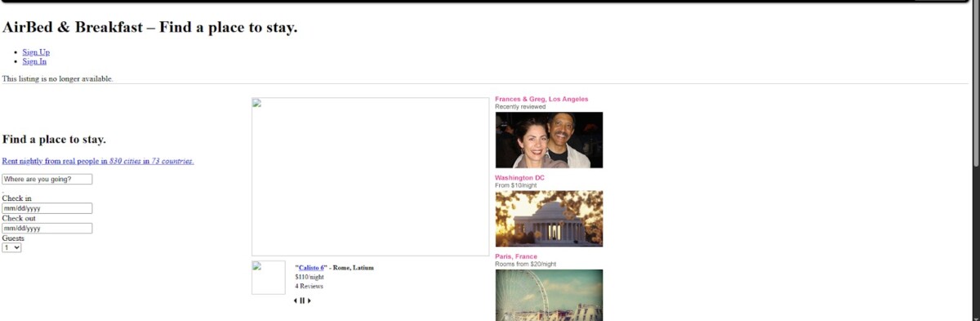980x321 pixels.
Task: Select the Check out date field
Action: coord(47,228)
